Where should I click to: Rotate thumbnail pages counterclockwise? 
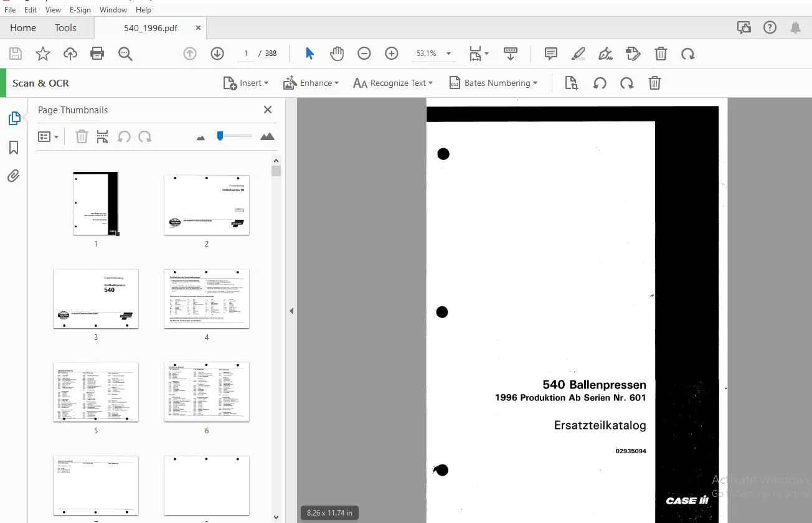pos(124,137)
